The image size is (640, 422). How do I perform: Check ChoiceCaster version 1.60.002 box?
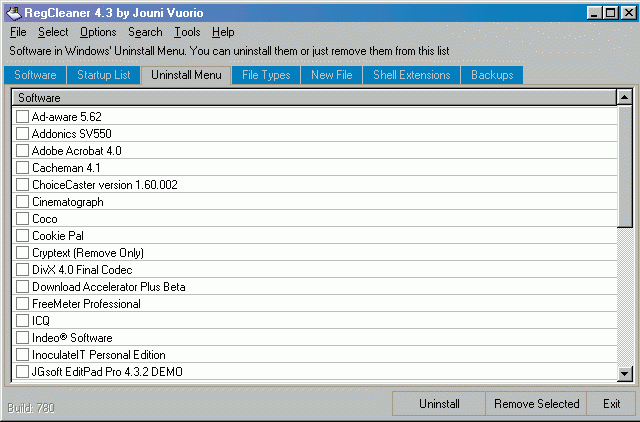click(22, 184)
